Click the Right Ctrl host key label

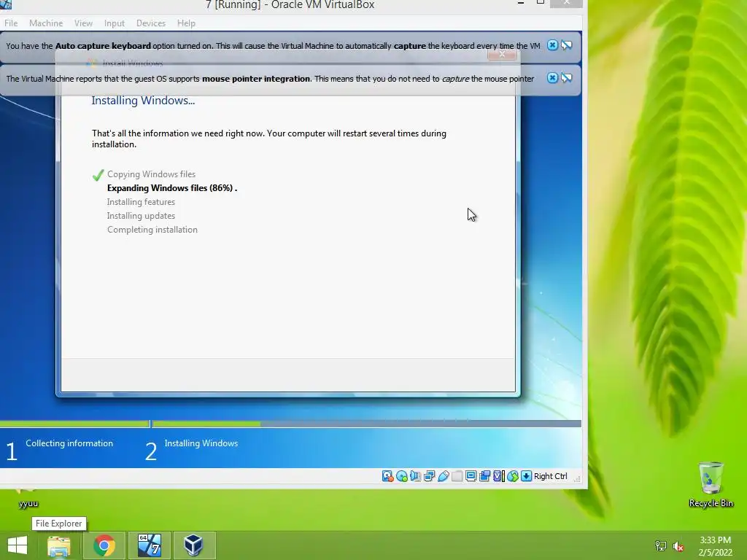pos(550,476)
